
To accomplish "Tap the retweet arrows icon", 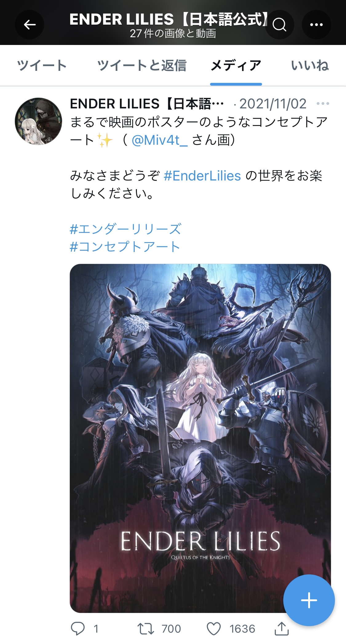I will [x=146, y=629].
